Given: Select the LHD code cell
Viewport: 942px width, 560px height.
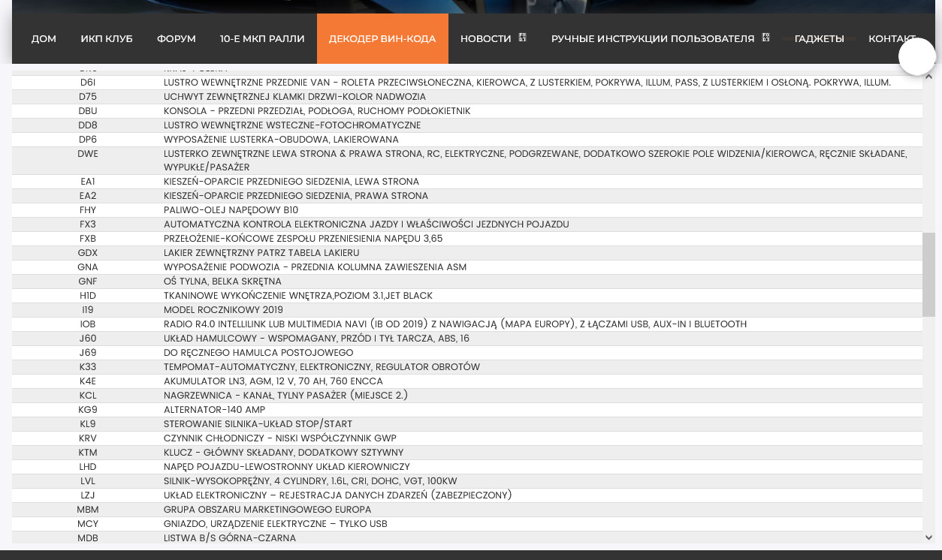Looking at the screenshot, I should pyautogui.click(x=88, y=467).
